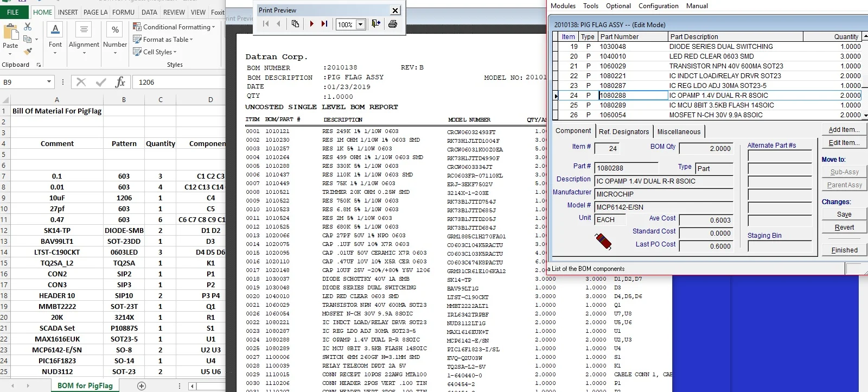
Task: Select BOM row 25 IC MCU 8BIT
Action: click(710, 105)
